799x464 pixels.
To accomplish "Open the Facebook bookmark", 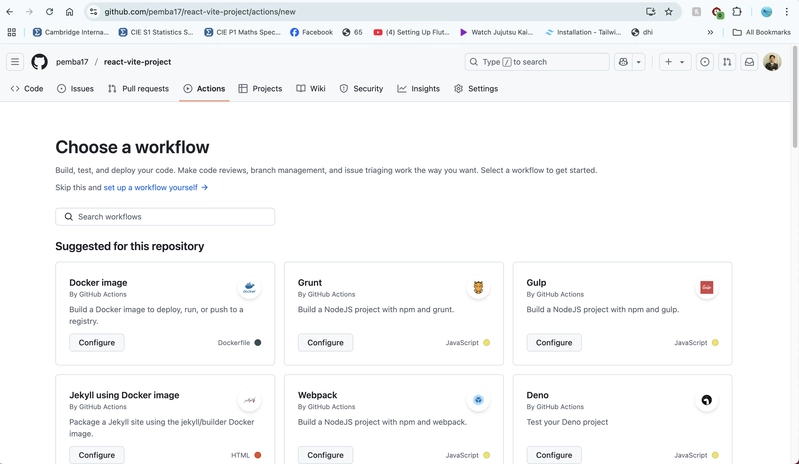I will click(311, 32).
